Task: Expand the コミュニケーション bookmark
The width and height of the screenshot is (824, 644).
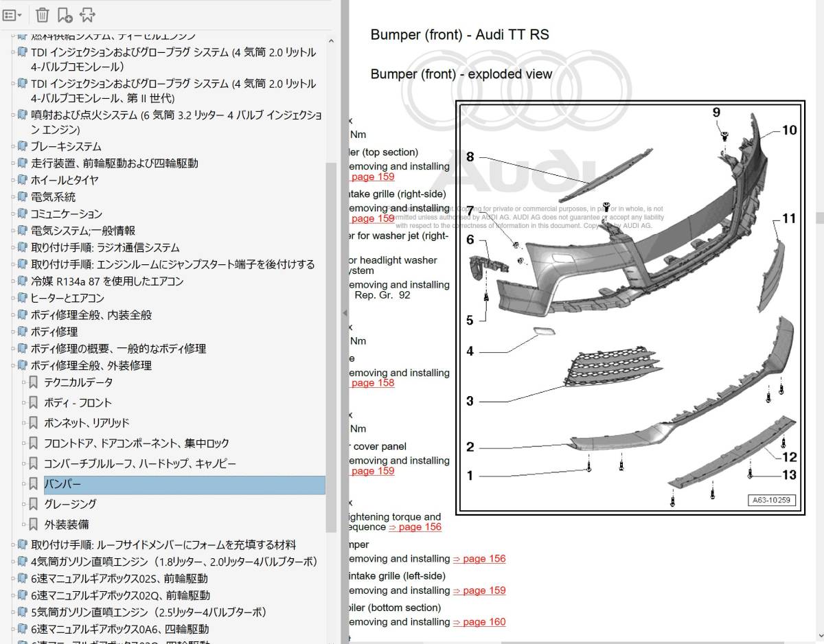Action: click(13, 214)
